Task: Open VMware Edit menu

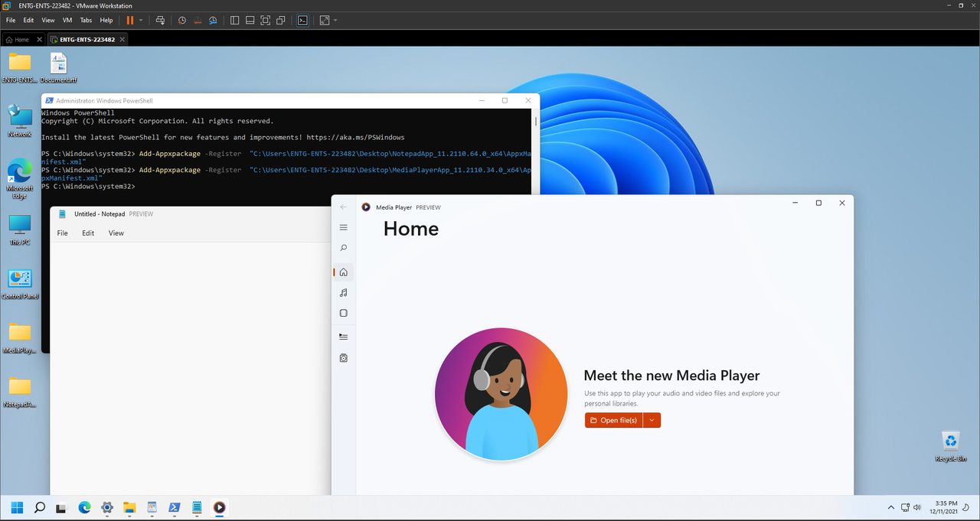Action: coord(28,20)
